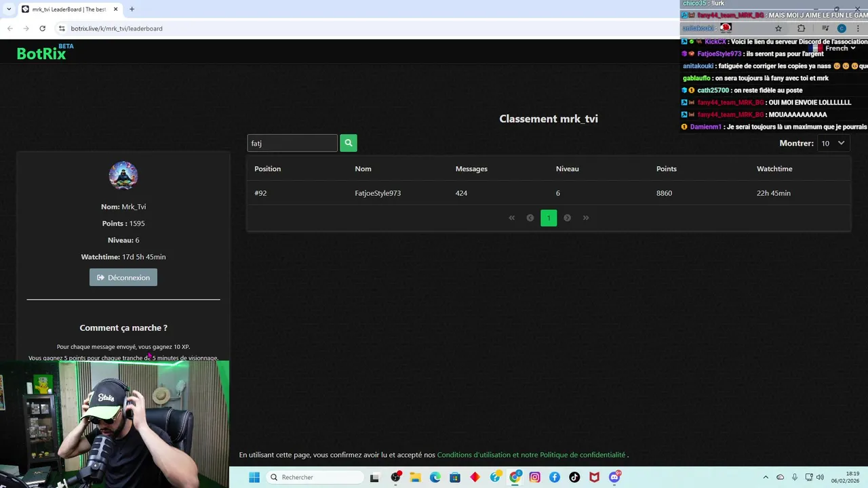Launch Microsoft Edge from the taskbar
Screen dimensions: 868x488
pos(435,477)
